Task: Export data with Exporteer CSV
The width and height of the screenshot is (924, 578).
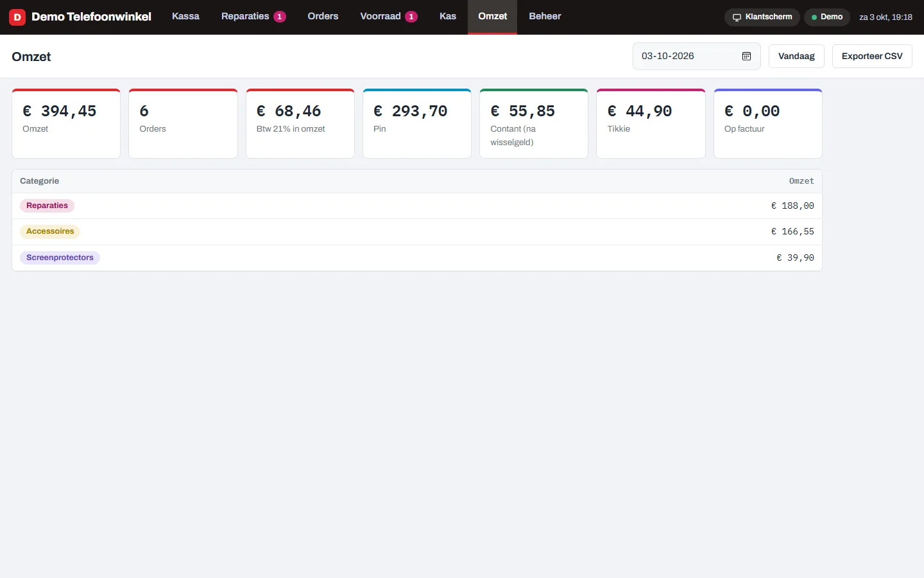Action: pyautogui.click(x=872, y=57)
